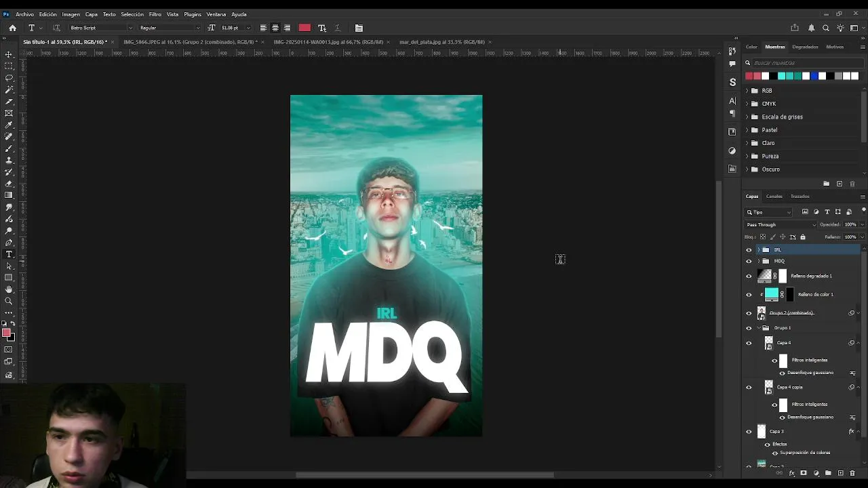The width and height of the screenshot is (868, 488).
Task: Align text right in options bar
Action: (287, 28)
